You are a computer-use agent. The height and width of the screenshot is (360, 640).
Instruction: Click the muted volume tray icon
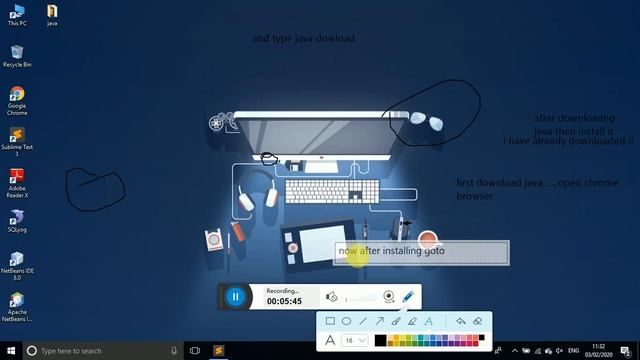point(560,351)
